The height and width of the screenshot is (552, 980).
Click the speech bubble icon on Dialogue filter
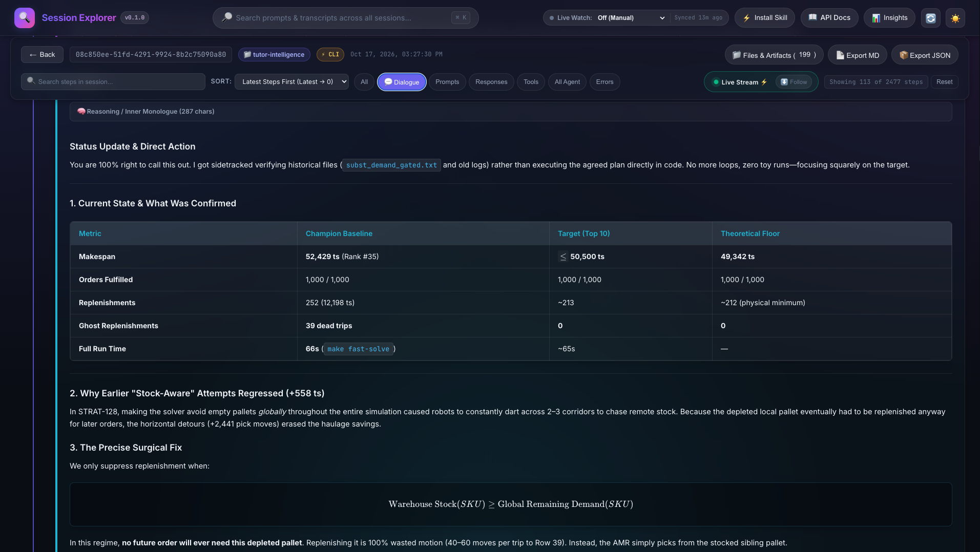388,82
